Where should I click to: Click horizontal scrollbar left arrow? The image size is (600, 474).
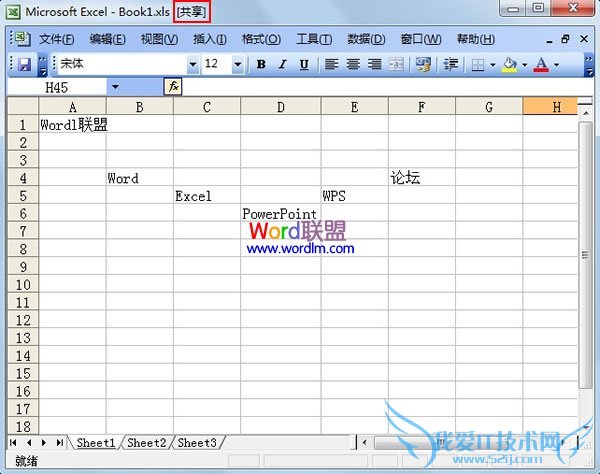(365, 443)
